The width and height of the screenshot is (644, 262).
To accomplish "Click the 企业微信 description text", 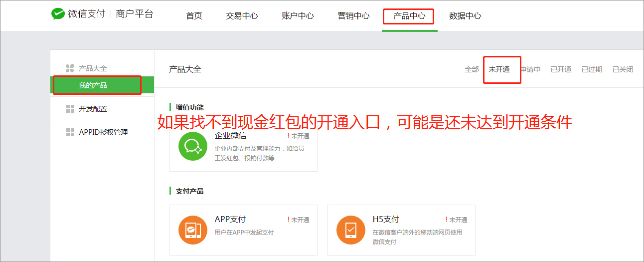I will point(259,153).
